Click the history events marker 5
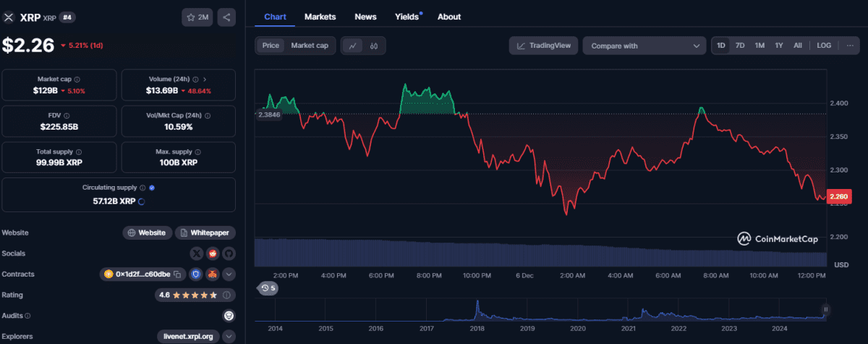Viewport: 868px width, 344px height. [x=269, y=288]
